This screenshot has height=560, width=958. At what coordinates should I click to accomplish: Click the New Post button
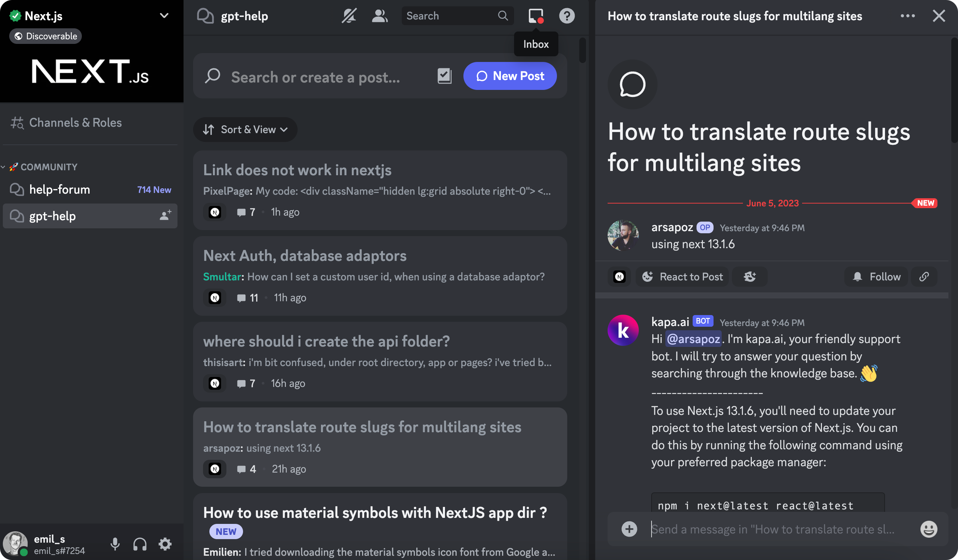(x=511, y=75)
